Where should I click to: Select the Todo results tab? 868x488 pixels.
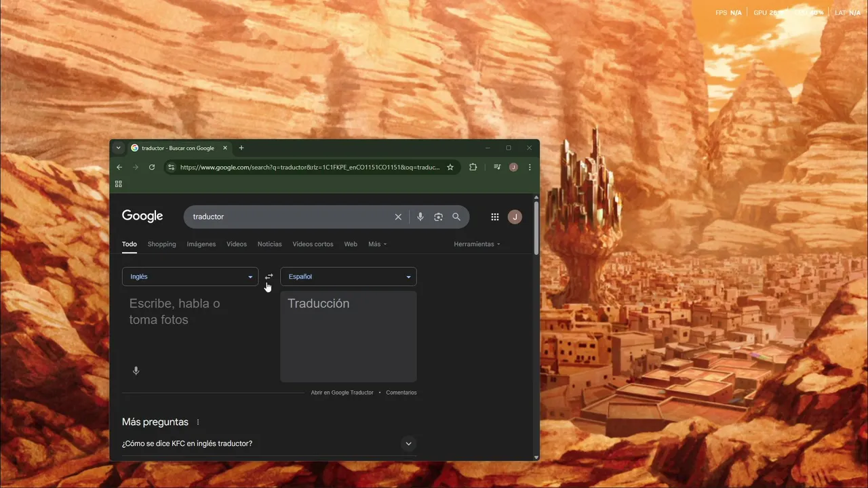(130, 244)
